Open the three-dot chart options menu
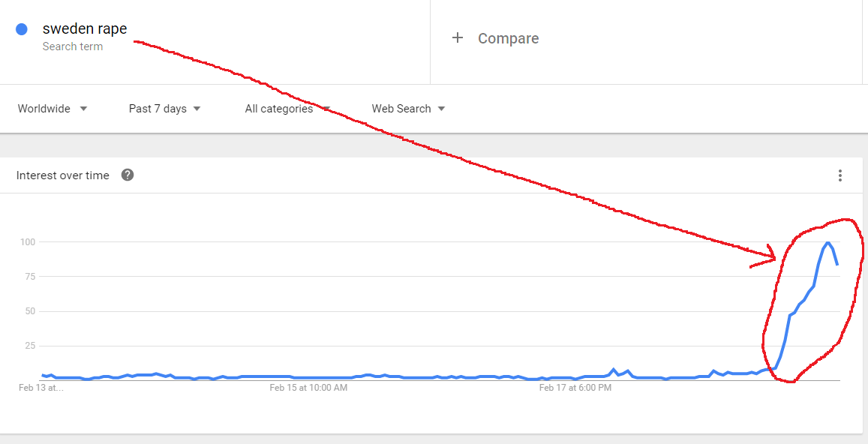 point(840,175)
